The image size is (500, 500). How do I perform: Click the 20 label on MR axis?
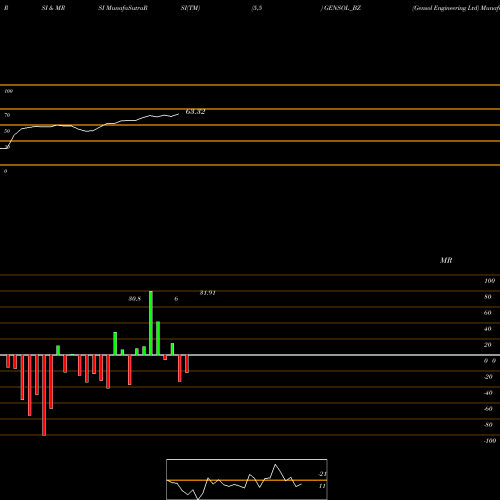coord(488,345)
